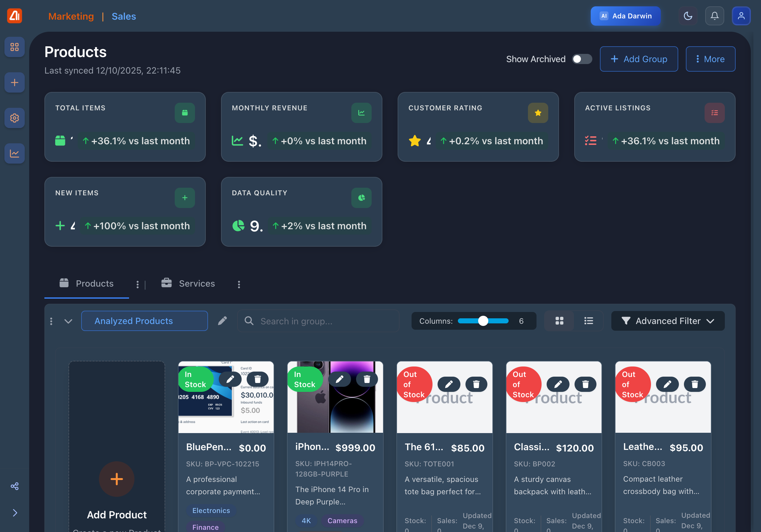Click the app logo in top left
This screenshot has height=532, width=761.
15,16
